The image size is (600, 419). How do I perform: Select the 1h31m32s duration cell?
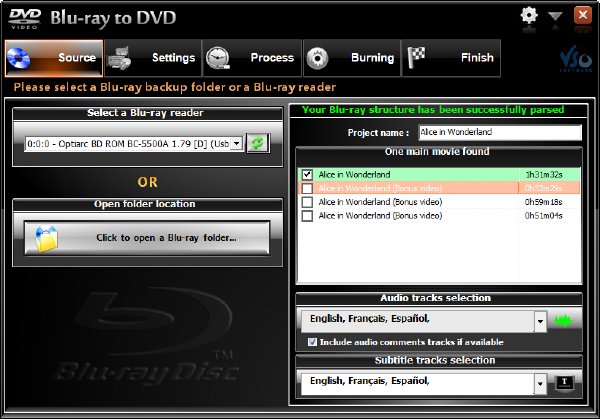[x=549, y=174]
